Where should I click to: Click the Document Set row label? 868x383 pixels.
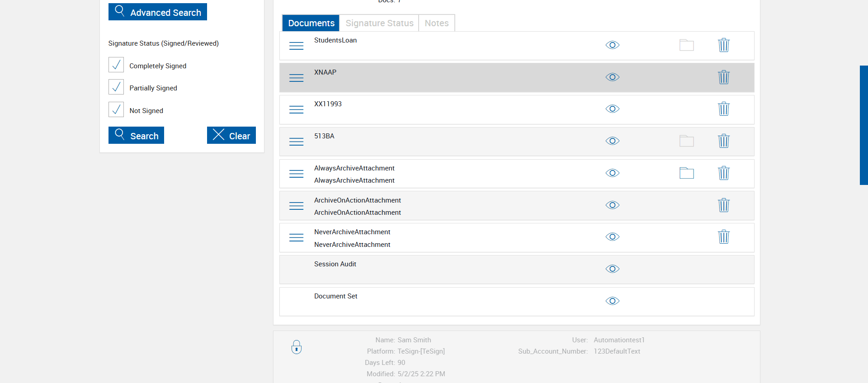click(x=336, y=296)
